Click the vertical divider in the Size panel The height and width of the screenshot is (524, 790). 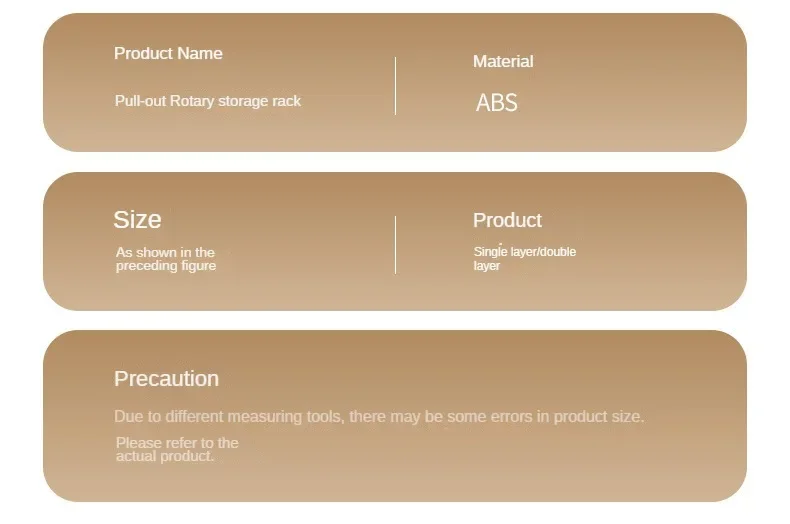(x=396, y=245)
